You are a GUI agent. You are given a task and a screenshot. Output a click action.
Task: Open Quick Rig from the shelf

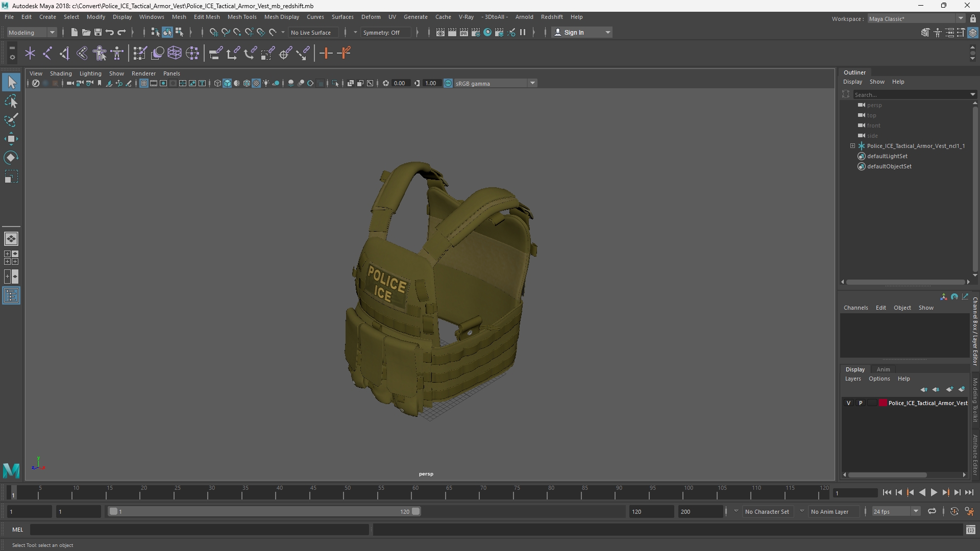pyautogui.click(x=100, y=53)
